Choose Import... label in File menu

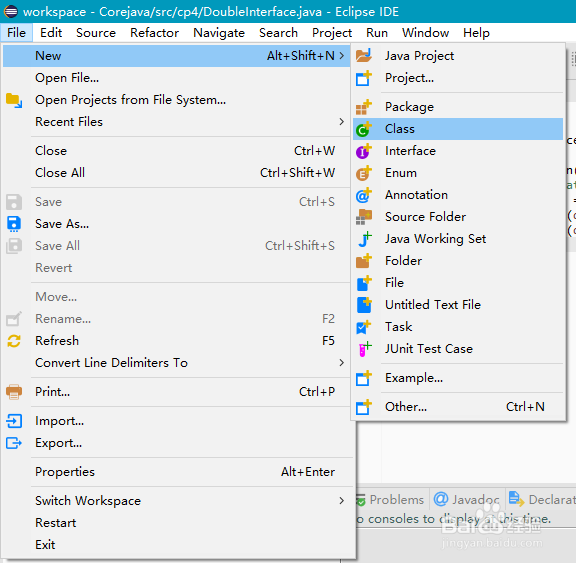click(x=60, y=421)
